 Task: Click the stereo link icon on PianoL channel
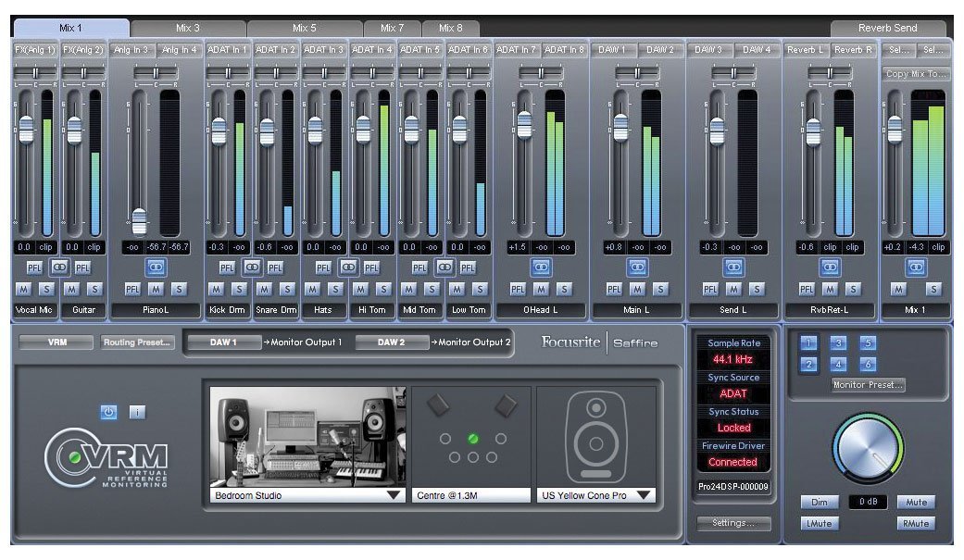click(154, 266)
